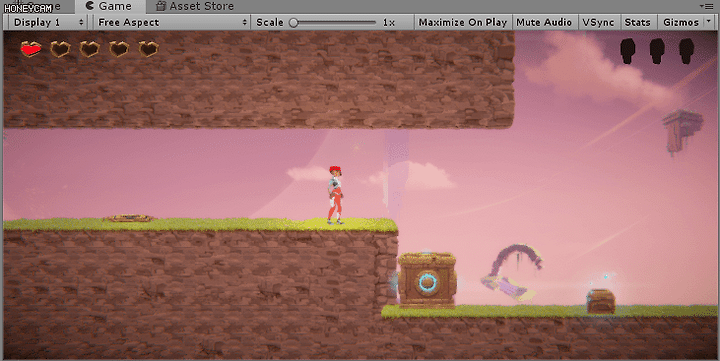Click the Game tab Unity icon

click(x=90, y=6)
